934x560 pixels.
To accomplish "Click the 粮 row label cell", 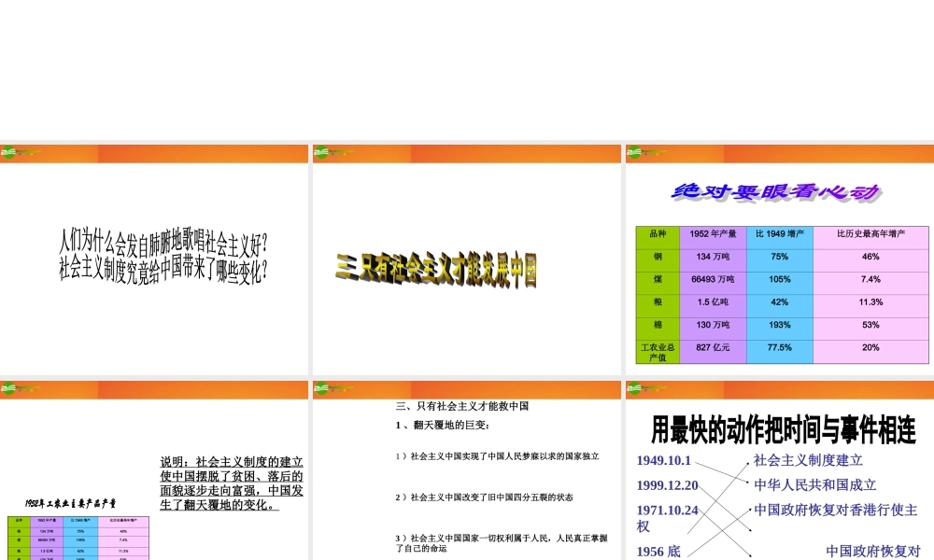I will 658,306.
